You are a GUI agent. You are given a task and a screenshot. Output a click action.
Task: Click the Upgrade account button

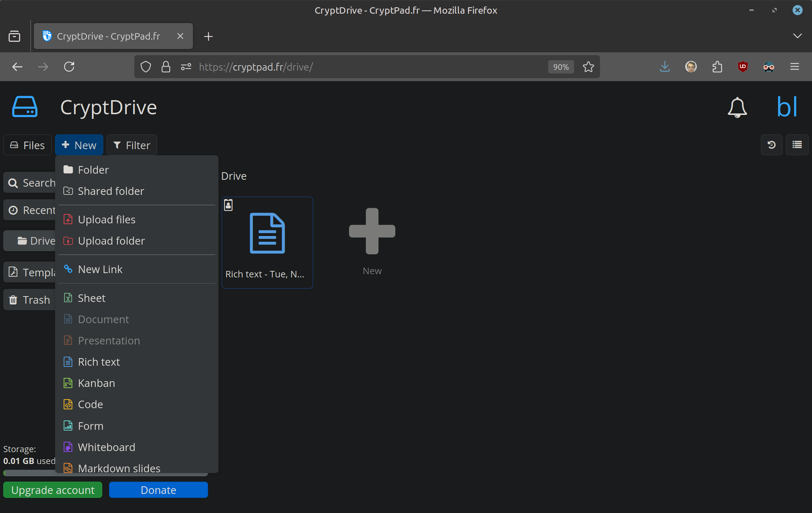coord(53,490)
